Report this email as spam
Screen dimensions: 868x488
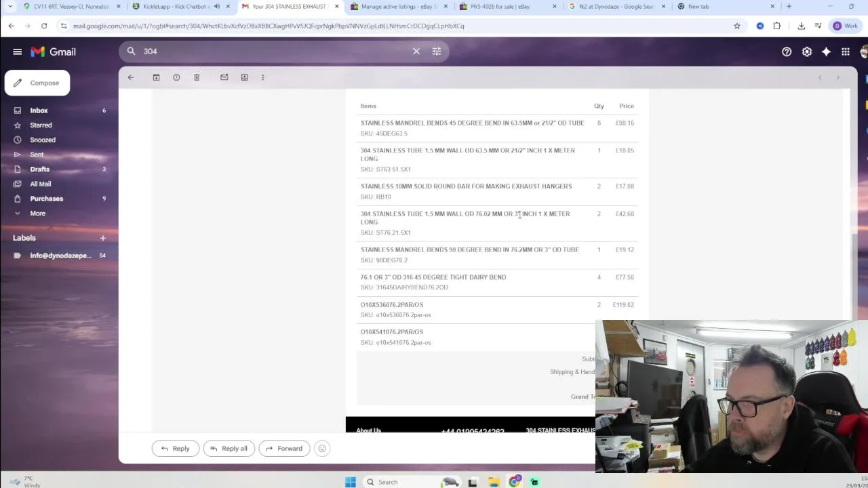pyautogui.click(x=176, y=77)
